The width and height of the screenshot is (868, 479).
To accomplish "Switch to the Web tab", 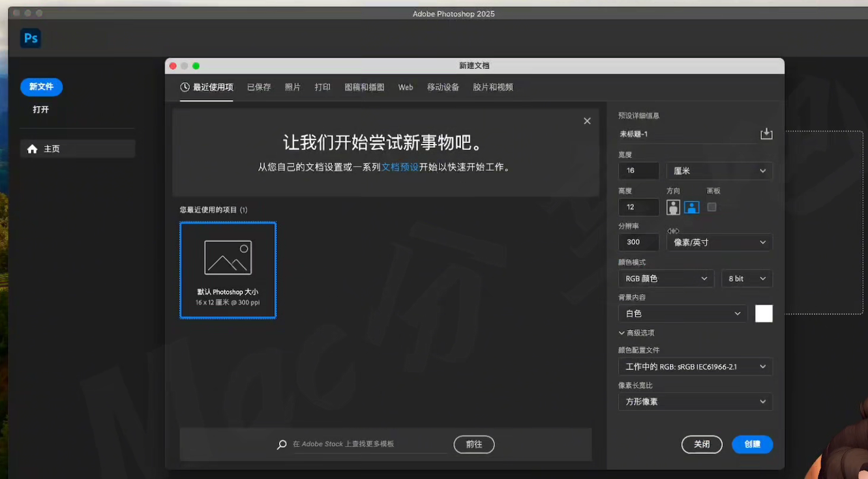I will (406, 87).
